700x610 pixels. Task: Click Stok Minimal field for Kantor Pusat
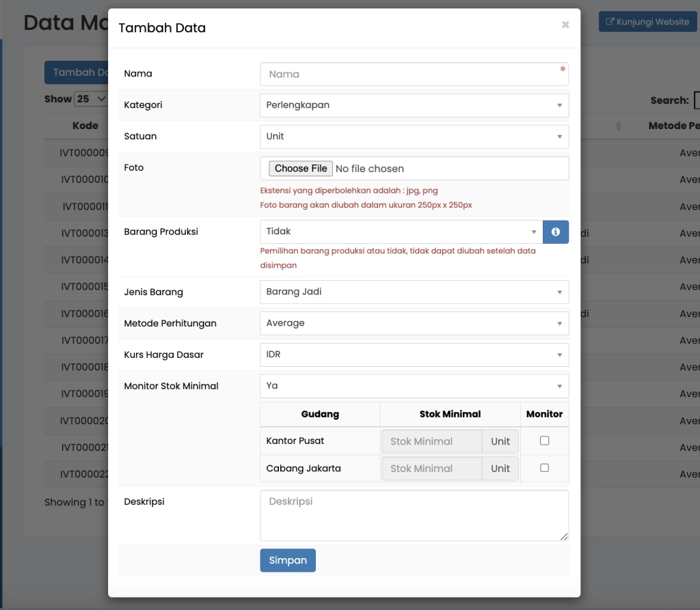[432, 441]
